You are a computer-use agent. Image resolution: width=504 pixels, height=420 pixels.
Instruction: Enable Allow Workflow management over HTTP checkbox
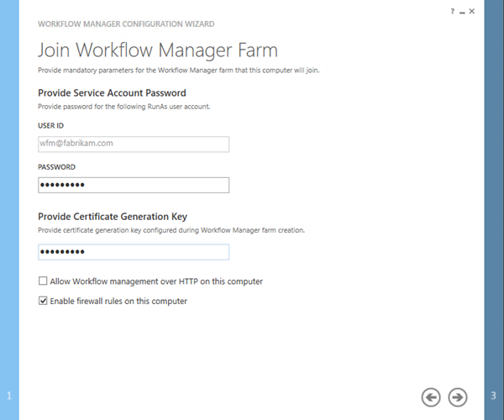pyautogui.click(x=43, y=281)
